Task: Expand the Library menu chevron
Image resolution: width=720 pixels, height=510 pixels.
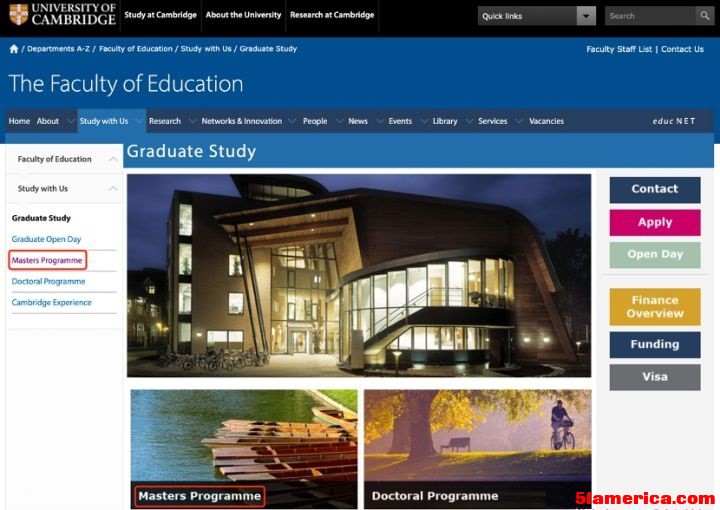Action: pyautogui.click(x=469, y=121)
